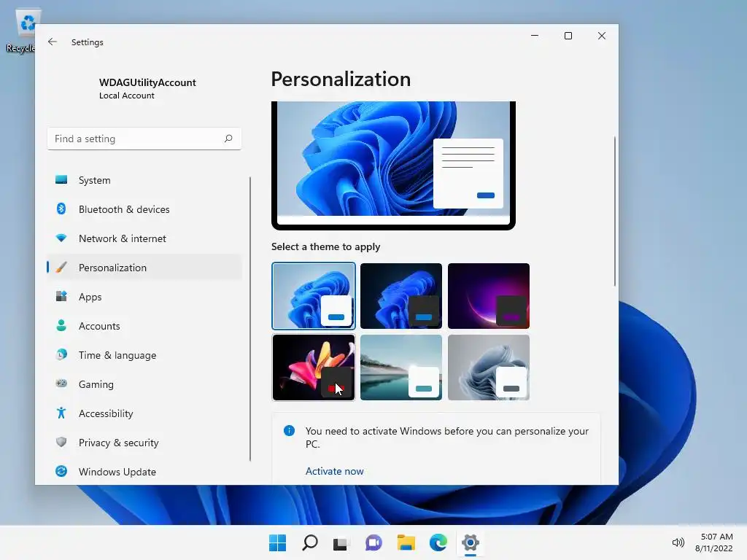Viewport: 747px width, 560px height.
Task: Click the Bluetooth icon in sidebar
Action: coord(61,209)
